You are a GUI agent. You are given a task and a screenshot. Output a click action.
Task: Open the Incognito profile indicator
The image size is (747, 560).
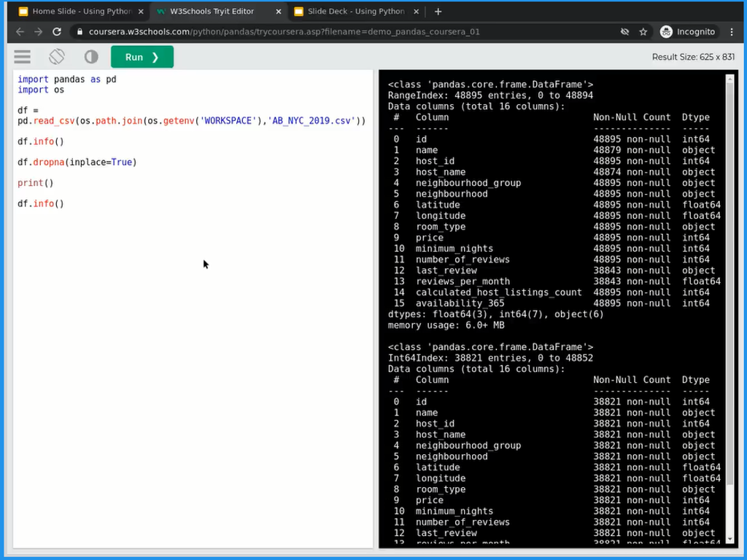(x=687, y=32)
